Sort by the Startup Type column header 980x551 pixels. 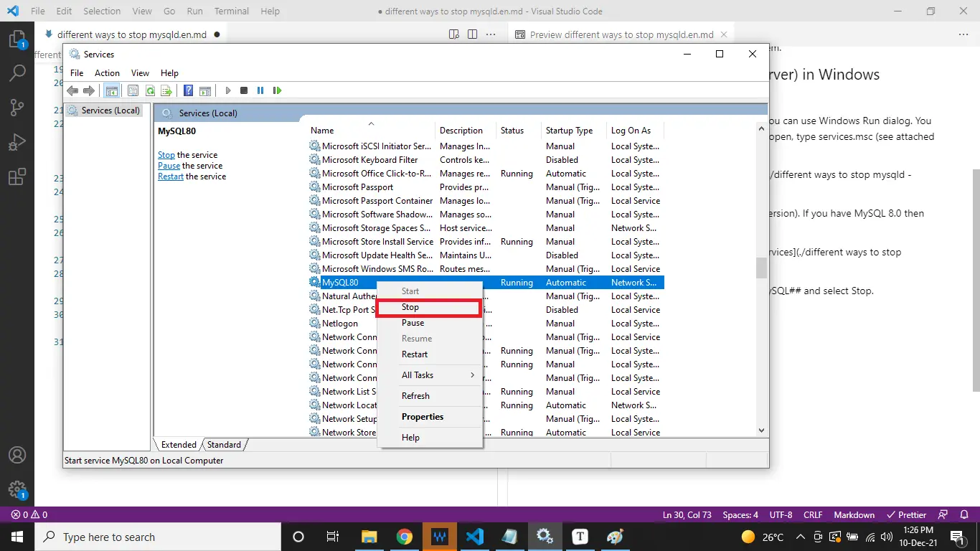click(x=574, y=131)
